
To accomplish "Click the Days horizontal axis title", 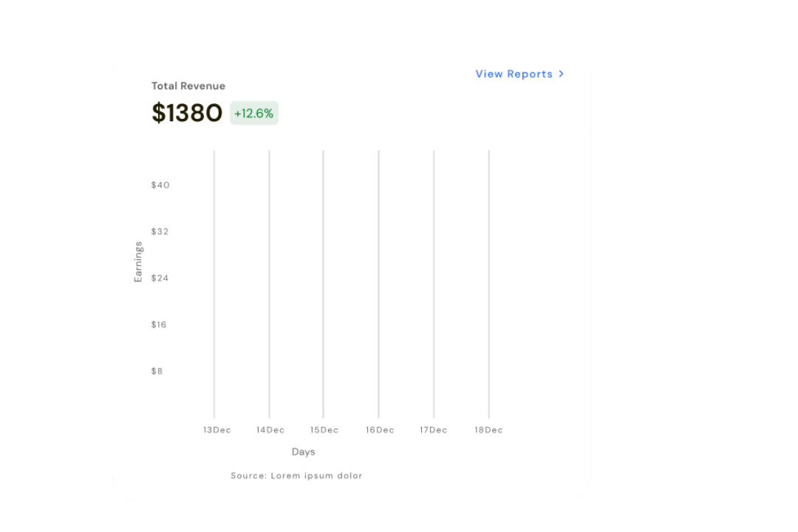I will click(x=303, y=451).
